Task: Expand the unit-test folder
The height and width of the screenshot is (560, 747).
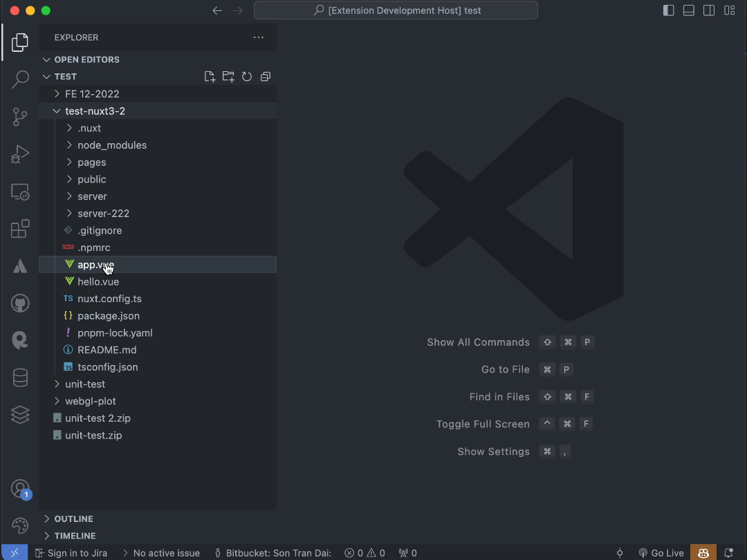Action: (158, 384)
